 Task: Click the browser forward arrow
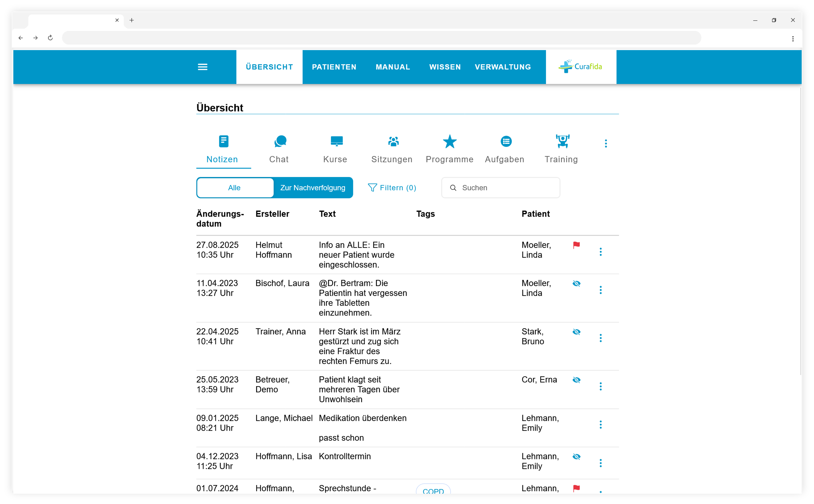coord(35,38)
